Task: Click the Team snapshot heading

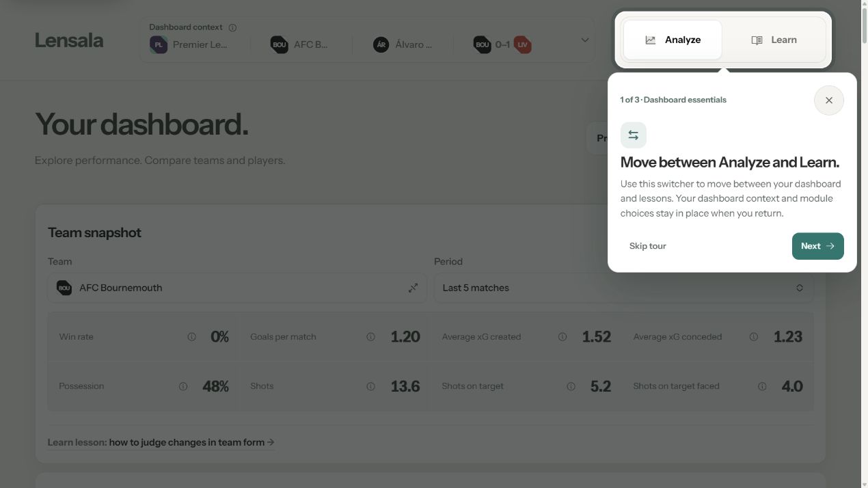Action: [94, 232]
